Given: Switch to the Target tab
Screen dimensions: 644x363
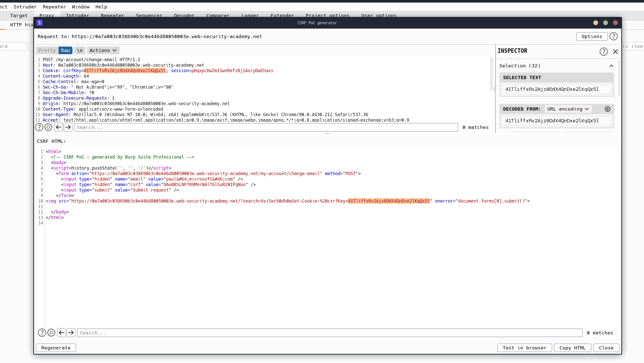Looking at the screenshot, I should coord(19,15).
